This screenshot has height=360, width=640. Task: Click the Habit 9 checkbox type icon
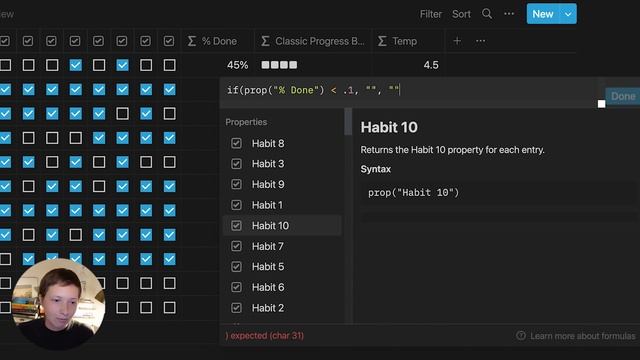coord(236,184)
